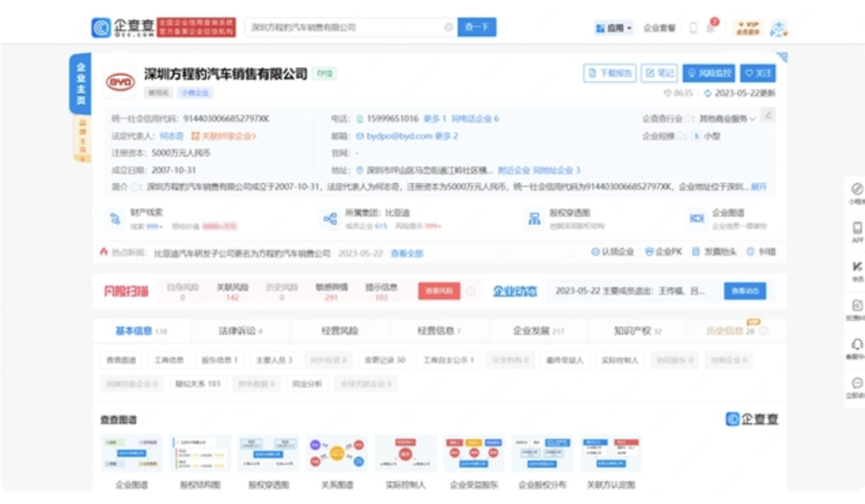Switch to the 经营信息 tab
Screen dimensions: 865x504
click(439, 331)
